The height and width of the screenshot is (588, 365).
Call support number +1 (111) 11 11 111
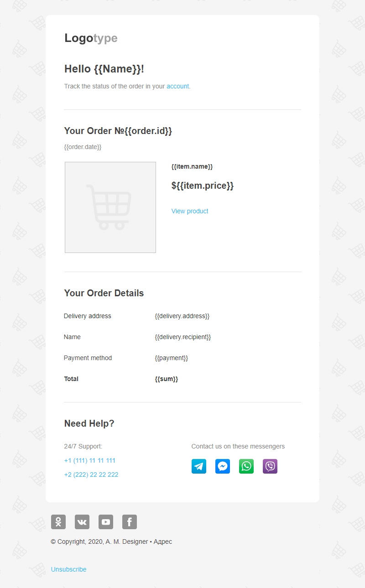click(x=90, y=460)
